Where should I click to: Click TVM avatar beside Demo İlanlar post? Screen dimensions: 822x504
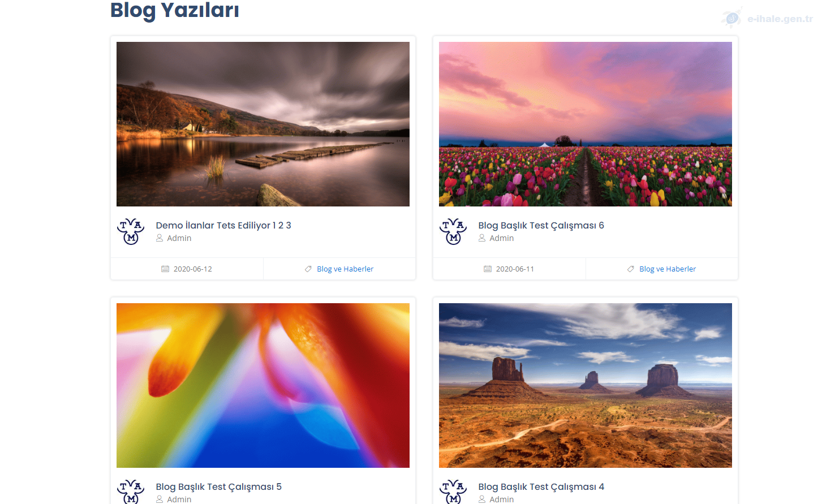click(x=131, y=231)
